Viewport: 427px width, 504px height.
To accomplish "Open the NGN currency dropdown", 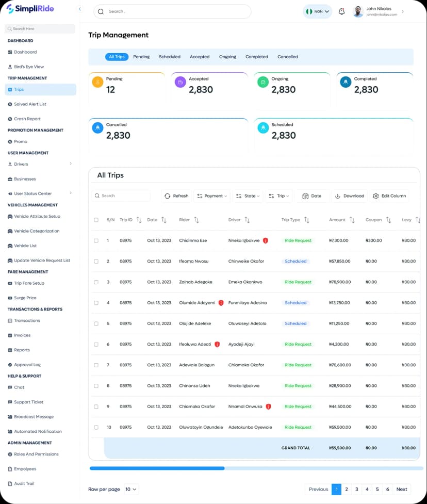I will pos(318,11).
